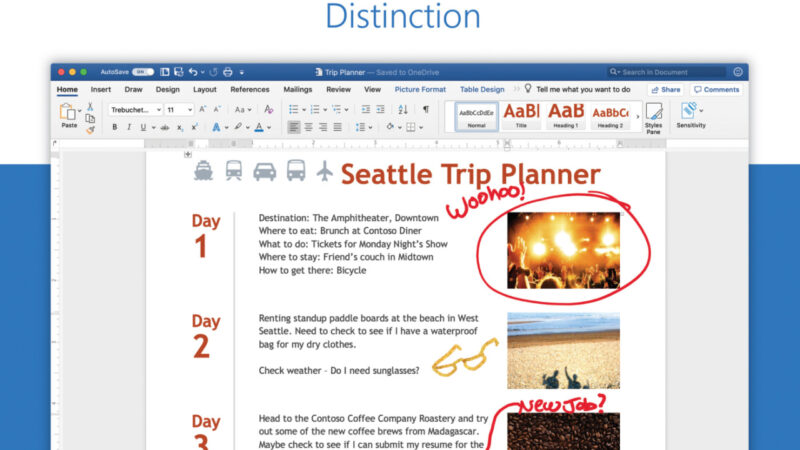Click the Print icon in title bar
Screen dimensions: 800x450
coord(228,72)
